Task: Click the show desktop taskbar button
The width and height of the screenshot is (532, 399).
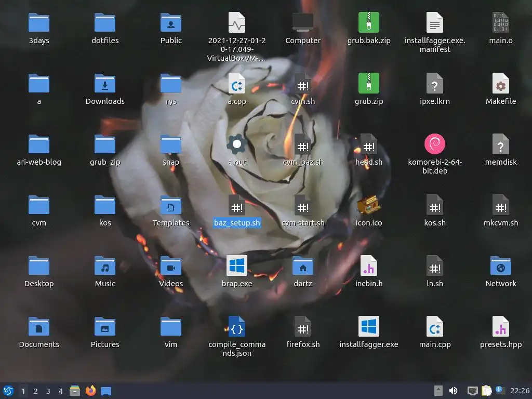Action: tap(106, 391)
